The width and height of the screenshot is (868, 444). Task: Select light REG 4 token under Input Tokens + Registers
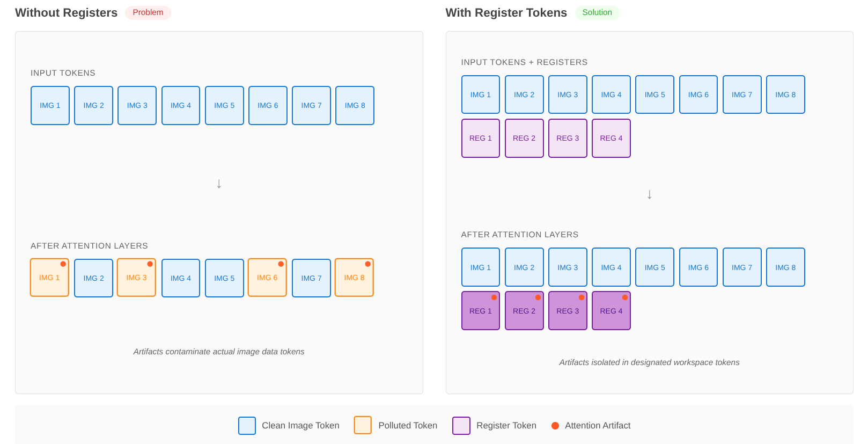(x=611, y=139)
